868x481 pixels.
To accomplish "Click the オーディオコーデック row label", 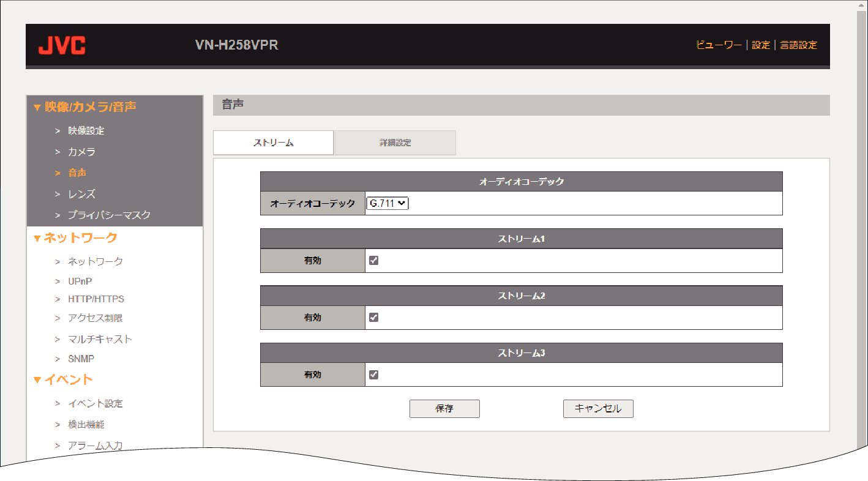I will coord(313,203).
